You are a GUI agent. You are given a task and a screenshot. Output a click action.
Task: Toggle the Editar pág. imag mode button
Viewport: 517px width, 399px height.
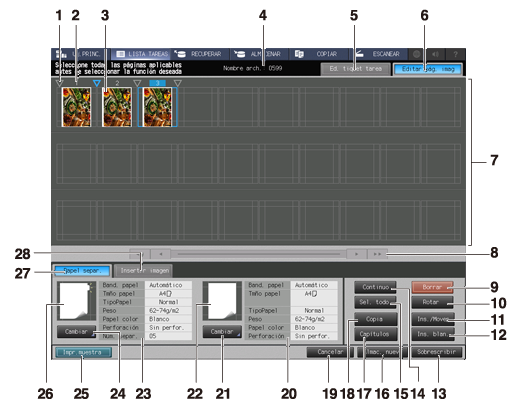pos(428,69)
